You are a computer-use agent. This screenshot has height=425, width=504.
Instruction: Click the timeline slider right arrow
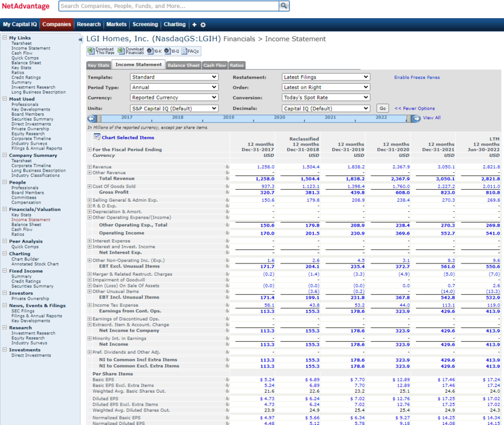click(416, 119)
